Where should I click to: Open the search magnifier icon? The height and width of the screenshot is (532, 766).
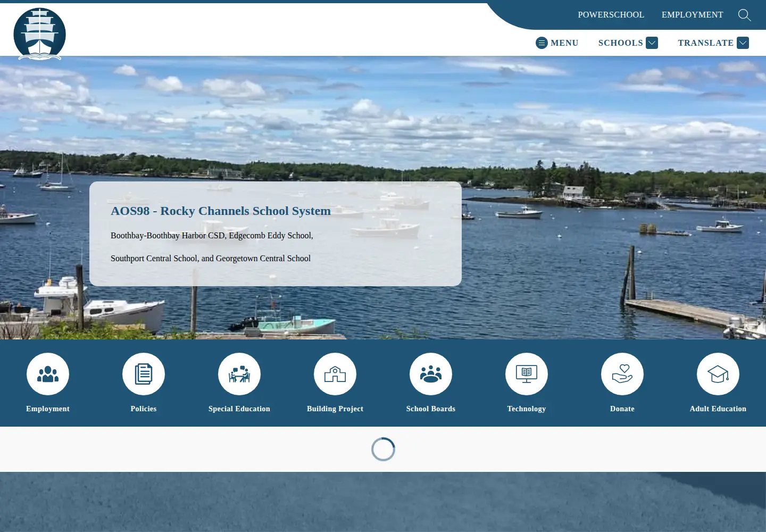click(x=745, y=15)
